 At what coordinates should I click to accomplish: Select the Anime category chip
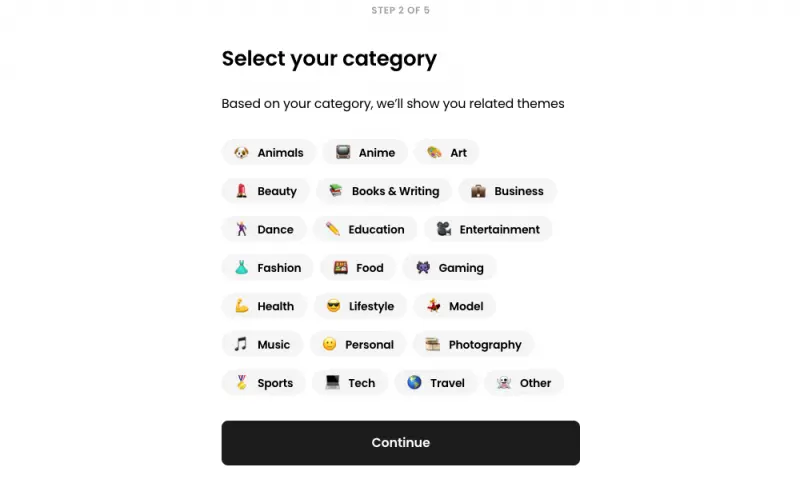click(x=365, y=153)
